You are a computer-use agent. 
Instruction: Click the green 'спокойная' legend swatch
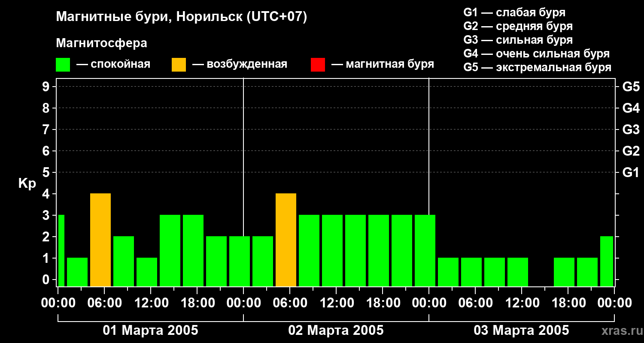pos(63,65)
